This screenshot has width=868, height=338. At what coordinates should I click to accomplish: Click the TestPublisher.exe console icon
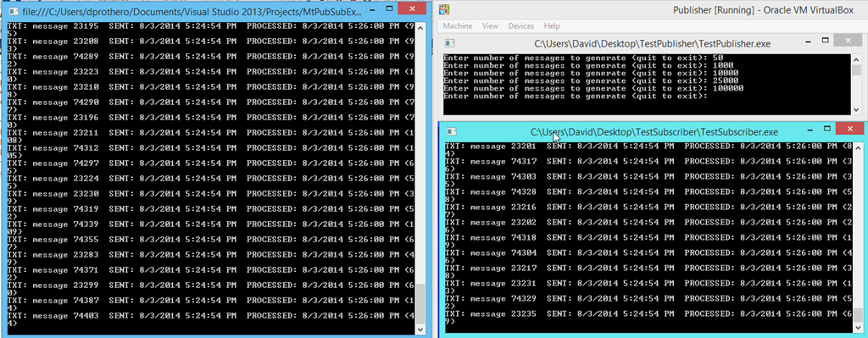click(x=449, y=43)
